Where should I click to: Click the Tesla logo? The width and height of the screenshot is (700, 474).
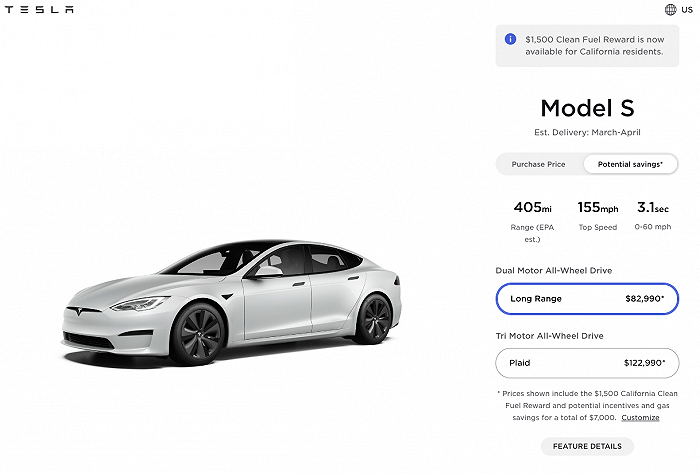coord(40,10)
